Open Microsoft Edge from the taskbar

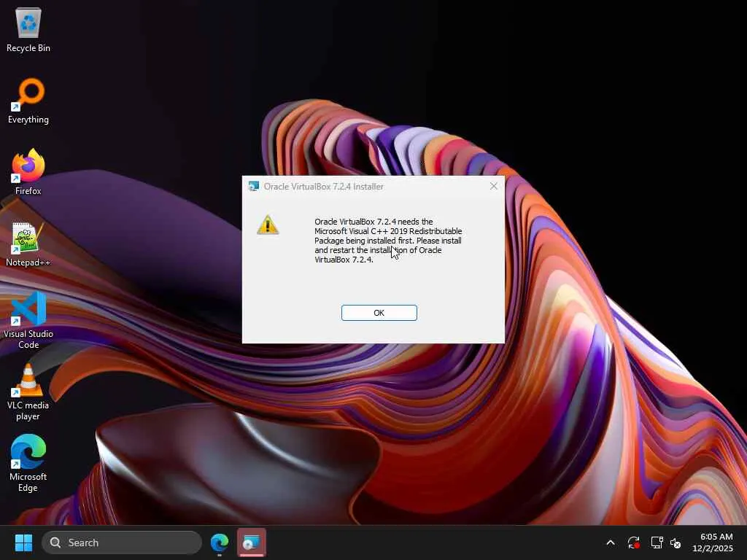[x=220, y=542]
